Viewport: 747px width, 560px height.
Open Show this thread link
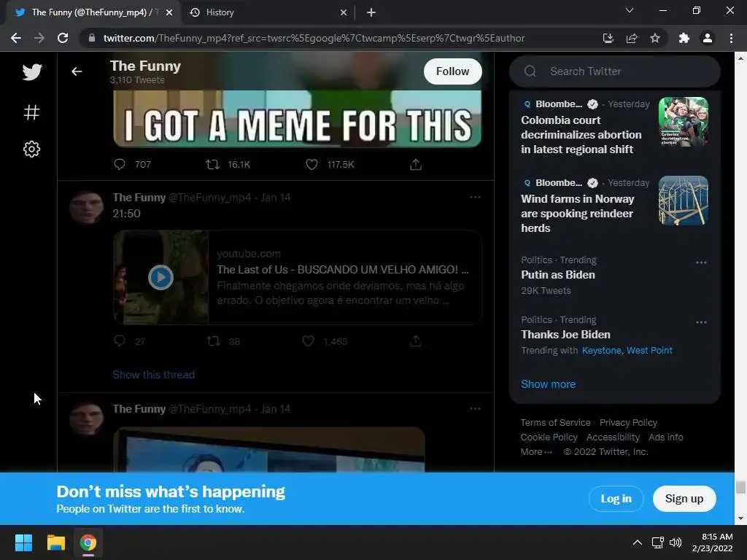click(153, 375)
